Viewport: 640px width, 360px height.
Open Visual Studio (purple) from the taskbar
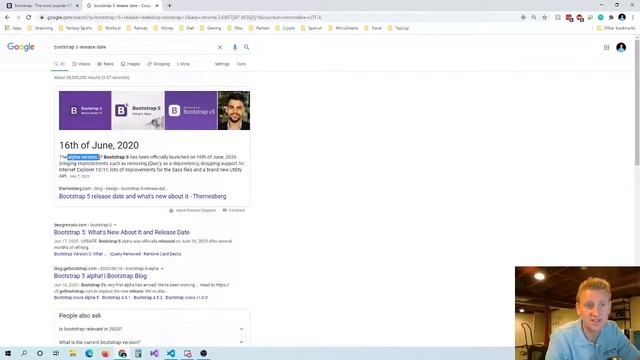tap(155, 353)
